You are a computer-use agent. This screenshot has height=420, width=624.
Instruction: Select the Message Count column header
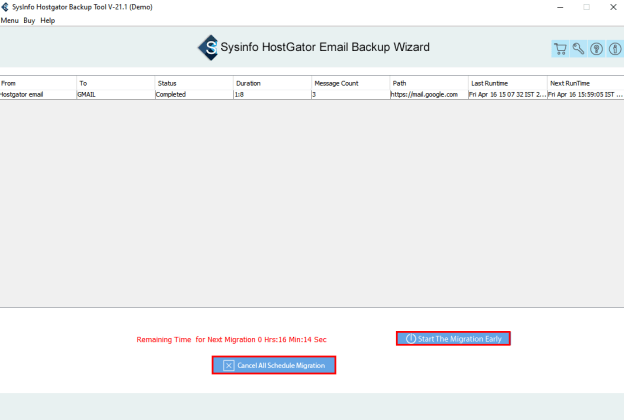click(x=351, y=83)
